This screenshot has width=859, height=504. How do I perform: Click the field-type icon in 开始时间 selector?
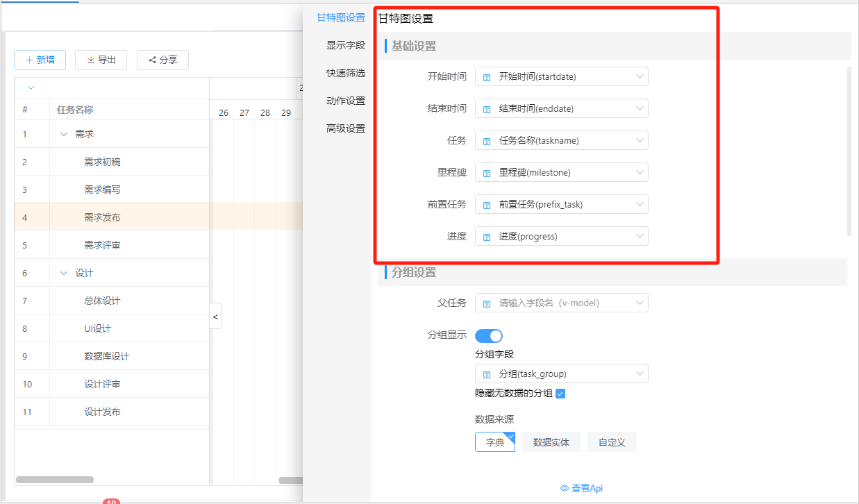[x=487, y=77]
